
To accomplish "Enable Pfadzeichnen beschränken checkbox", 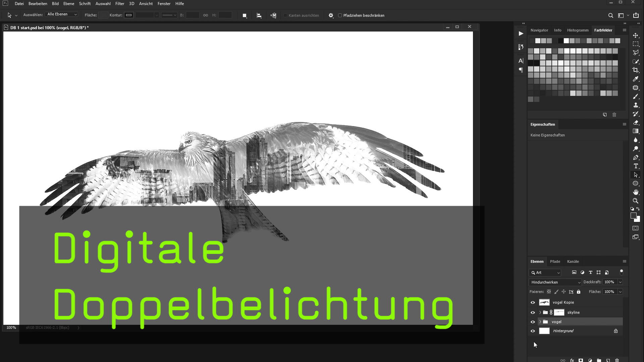I will 340,15.
